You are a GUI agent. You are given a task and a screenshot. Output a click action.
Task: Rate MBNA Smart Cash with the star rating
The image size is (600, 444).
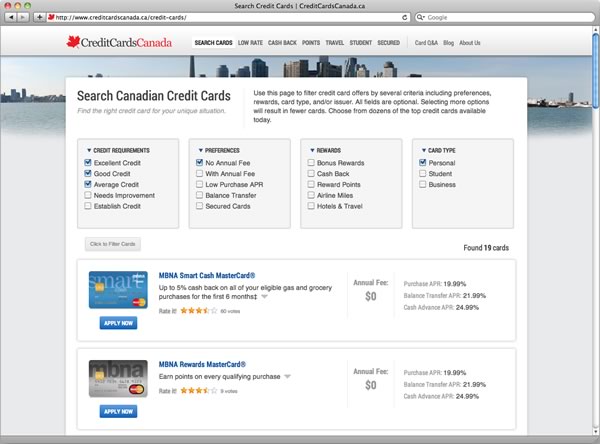tap(199, 311)
